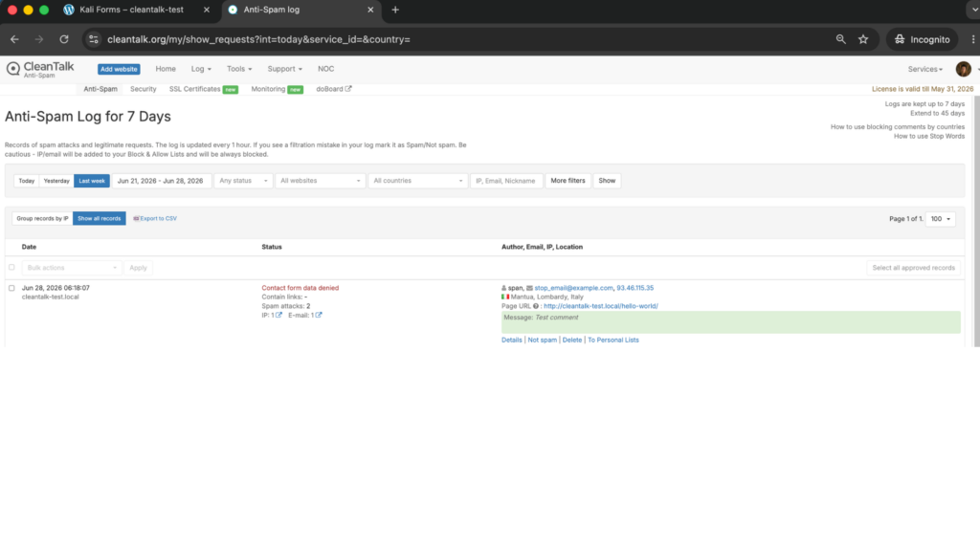Image resolution: width=980 pixels, height=551 pixels.
Task: Click the browser forward arrow
Action: point(38,39)
